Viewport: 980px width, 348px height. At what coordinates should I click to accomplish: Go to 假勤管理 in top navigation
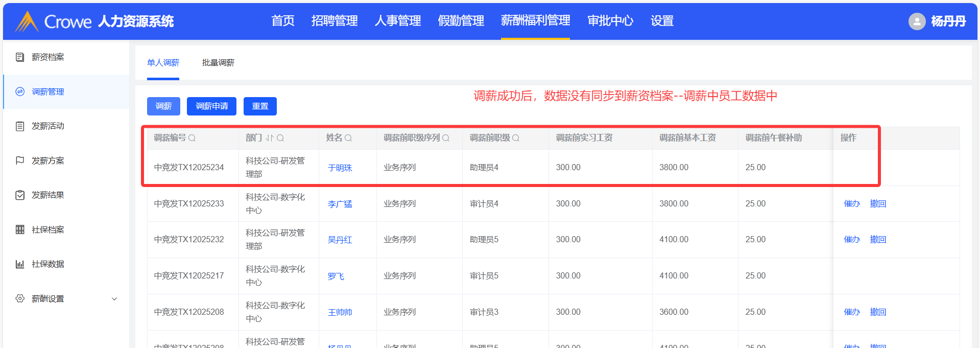(x=461, y=21)
